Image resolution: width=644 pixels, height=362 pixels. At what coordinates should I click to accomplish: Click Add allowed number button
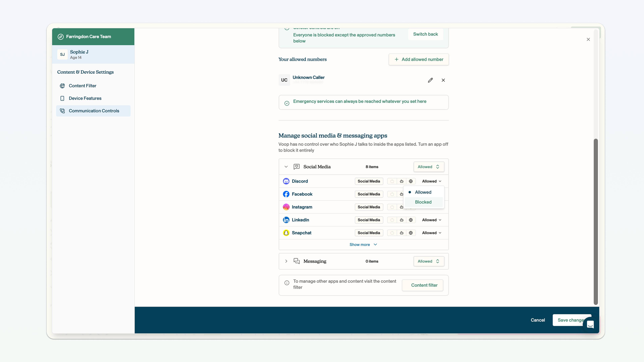click(x=419, y=59)
